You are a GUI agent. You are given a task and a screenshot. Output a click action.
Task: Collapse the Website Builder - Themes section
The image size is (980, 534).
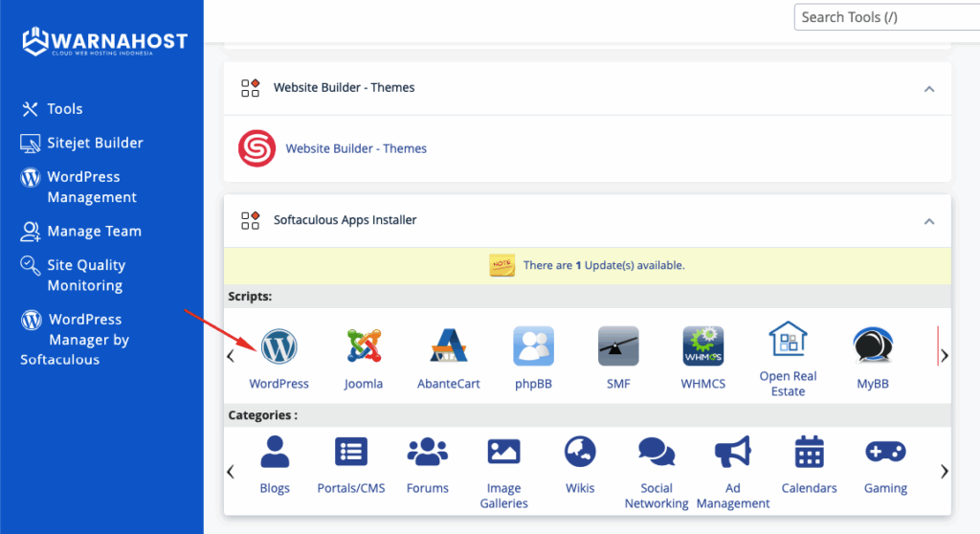(x=929, y=89)
